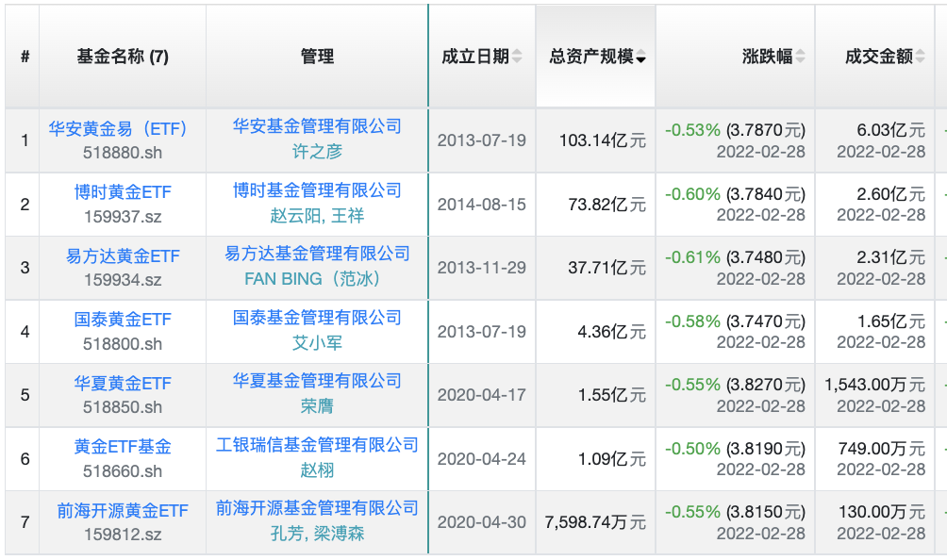
Task: Select turnover 2.60亿元
Action: pyautogui.click(x=890, y=193)
